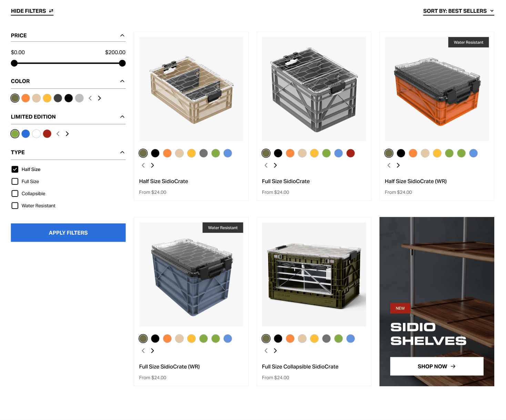Collapse the Type filter section
506x420 pixels.
[122, 152]
